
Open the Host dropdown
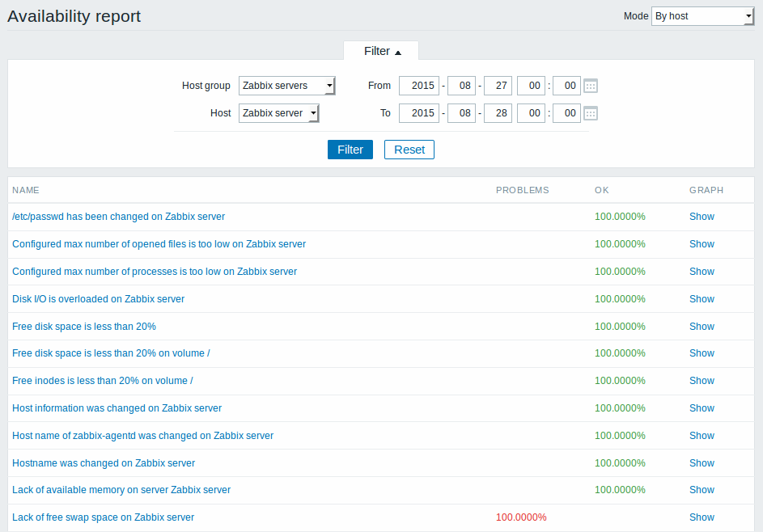click(x=279, y=113)
